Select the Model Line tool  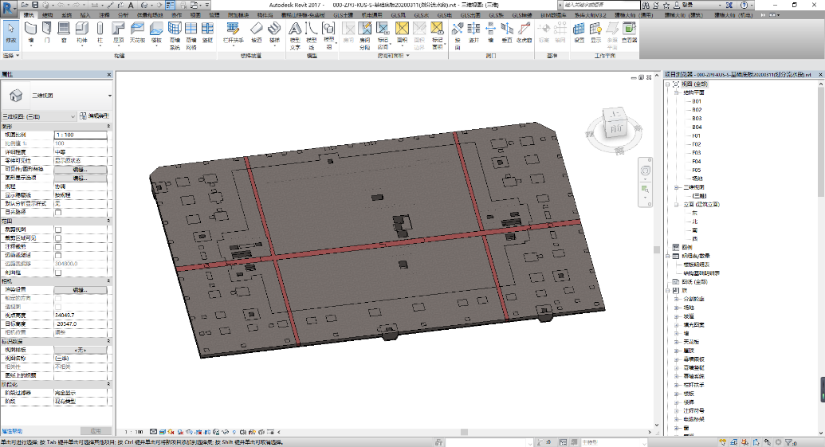(312, 35)
